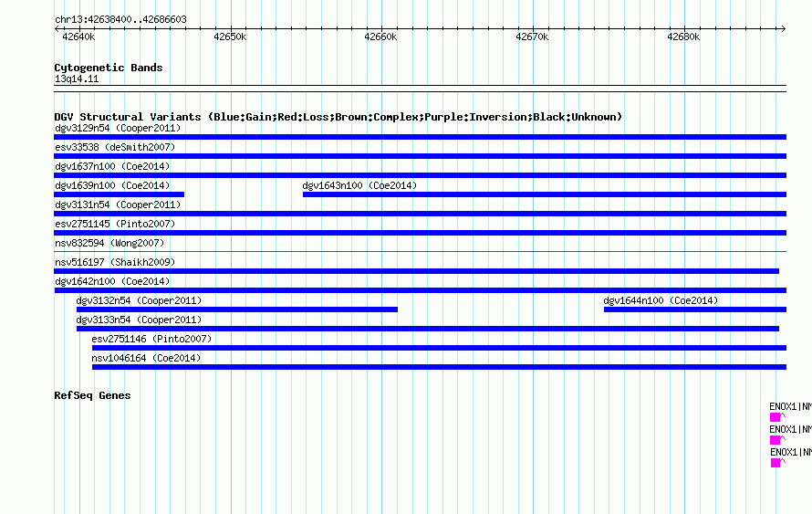Select the 42660k ruler label

pyautogui.click(x=380, y=37)
